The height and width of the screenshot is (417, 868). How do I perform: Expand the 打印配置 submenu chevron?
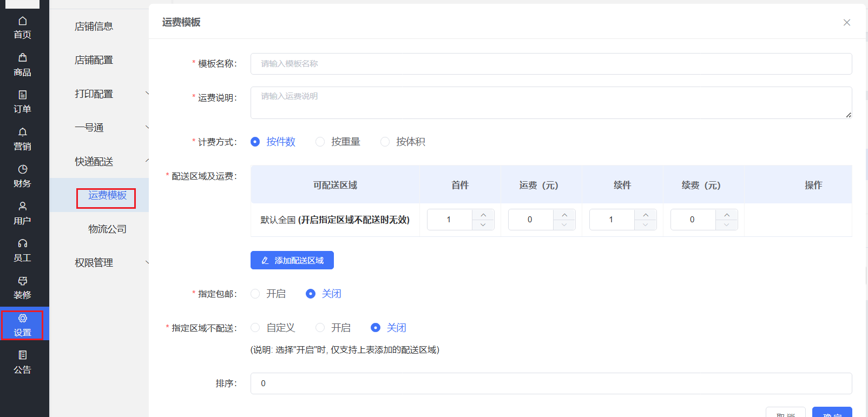point(147,94)
